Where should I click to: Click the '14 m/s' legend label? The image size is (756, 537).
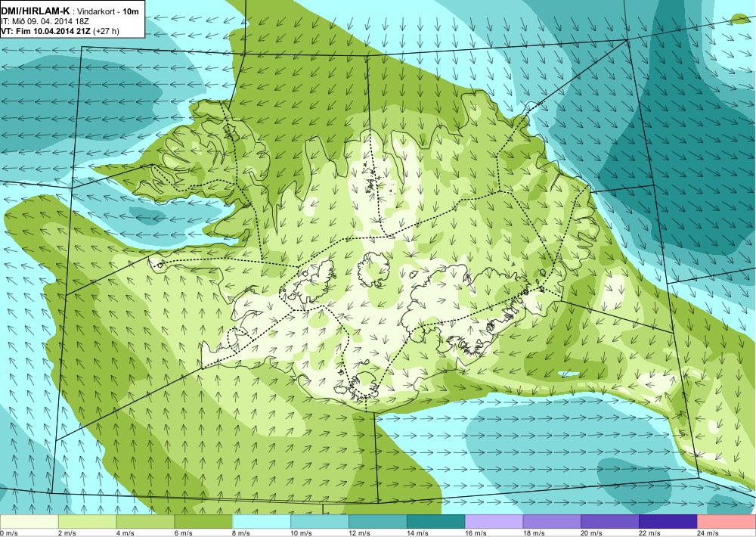pos(417,533)
